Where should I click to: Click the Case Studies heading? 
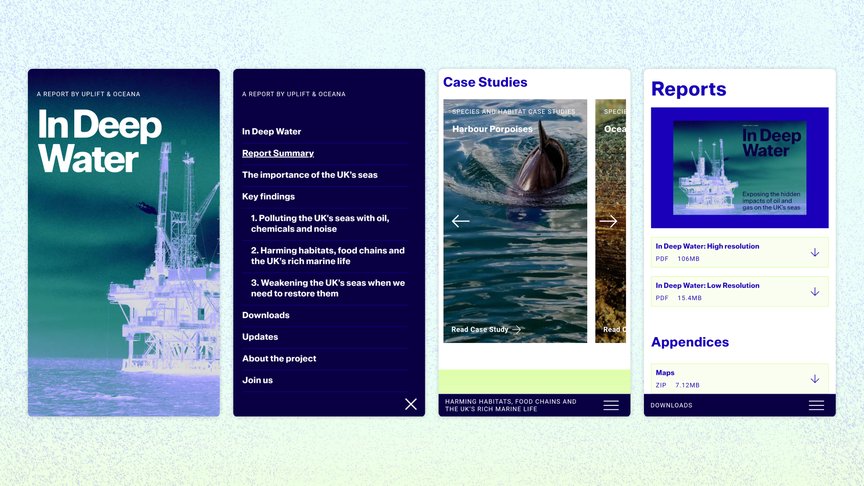[485, 82]
